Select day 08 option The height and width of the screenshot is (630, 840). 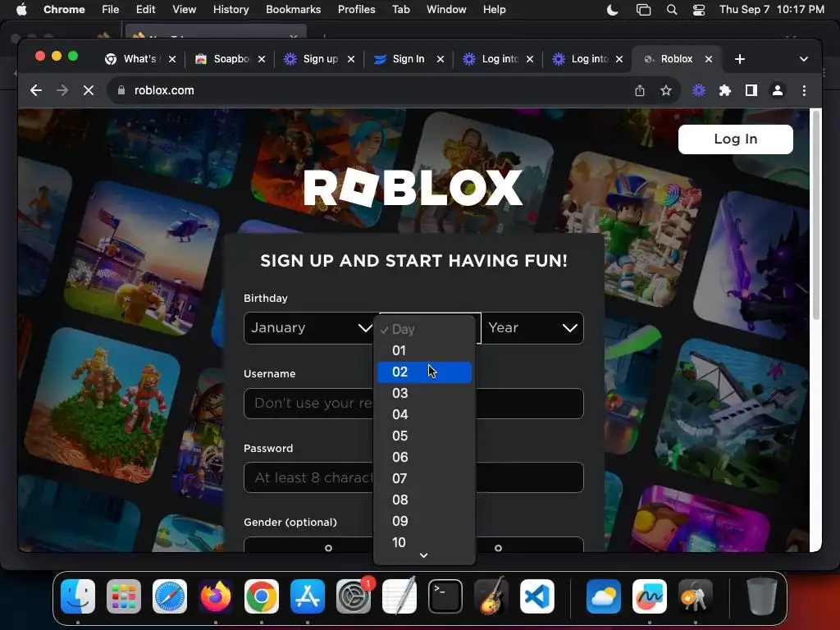pos(424,500)
